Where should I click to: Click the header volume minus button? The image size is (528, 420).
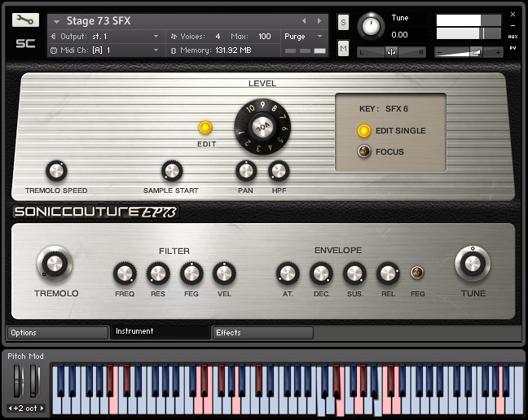(439, 52)
